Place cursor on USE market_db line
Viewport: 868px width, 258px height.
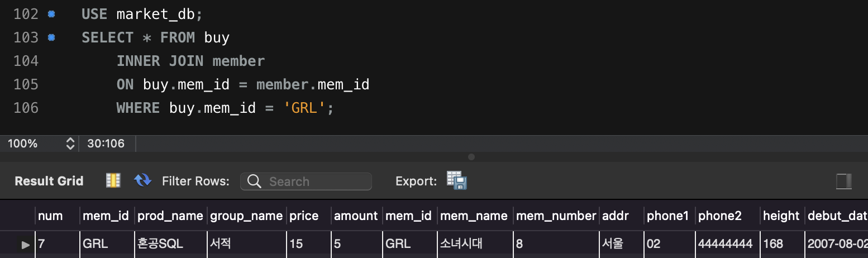pos(142,14)
